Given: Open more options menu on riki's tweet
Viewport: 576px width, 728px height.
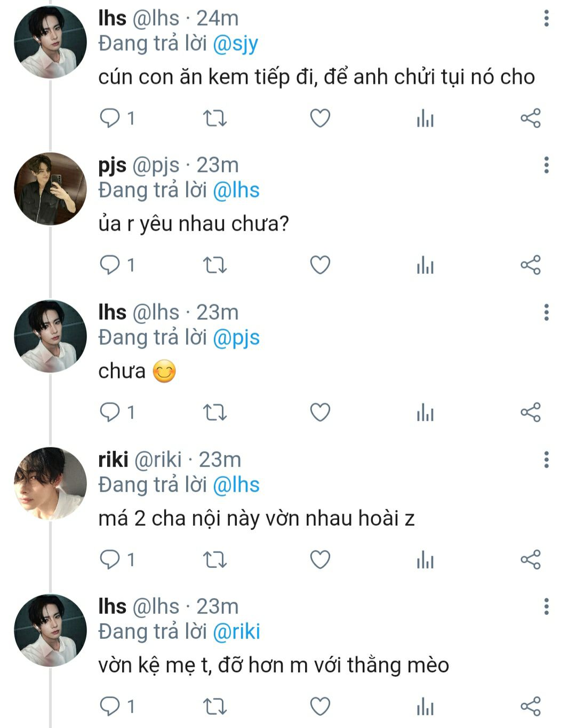Looking at the screenshot, I should point(546,460).
